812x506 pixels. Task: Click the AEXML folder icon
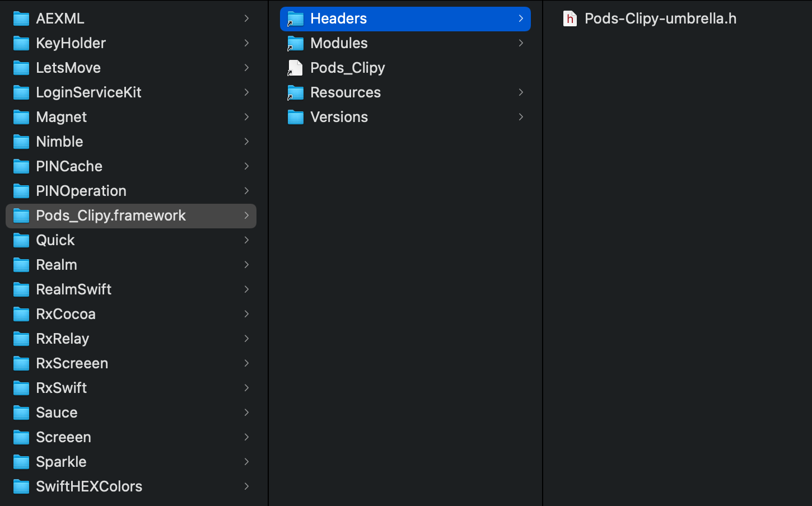pos(21,18)
